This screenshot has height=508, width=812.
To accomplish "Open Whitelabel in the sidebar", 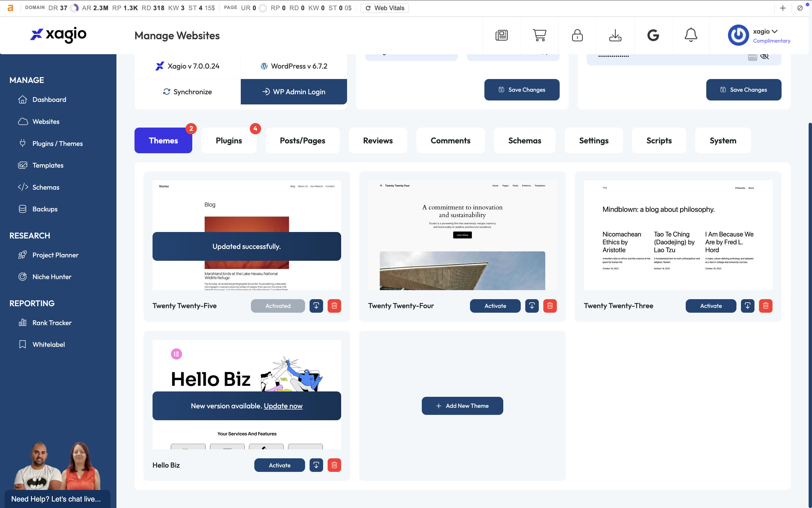I will [42, 344].
